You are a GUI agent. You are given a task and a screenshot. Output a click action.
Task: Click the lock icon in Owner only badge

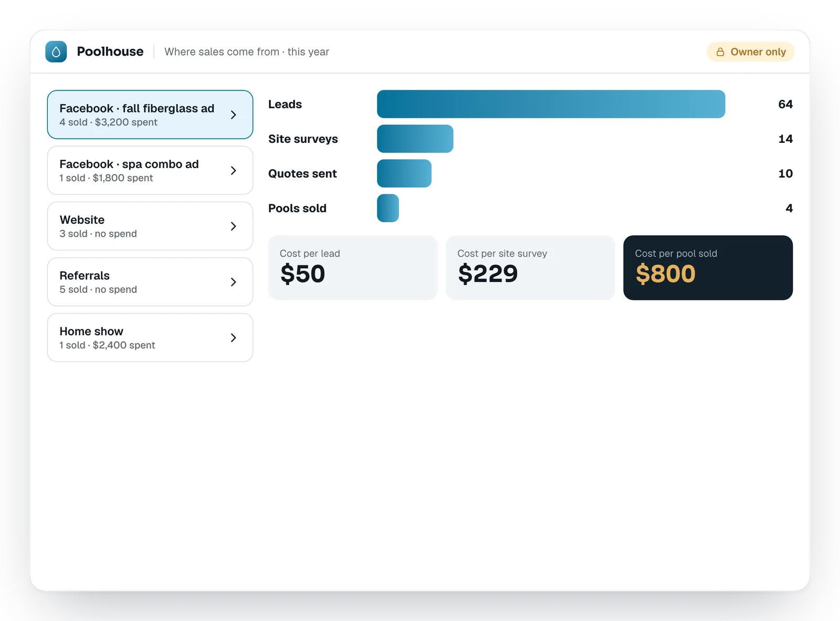720,51
